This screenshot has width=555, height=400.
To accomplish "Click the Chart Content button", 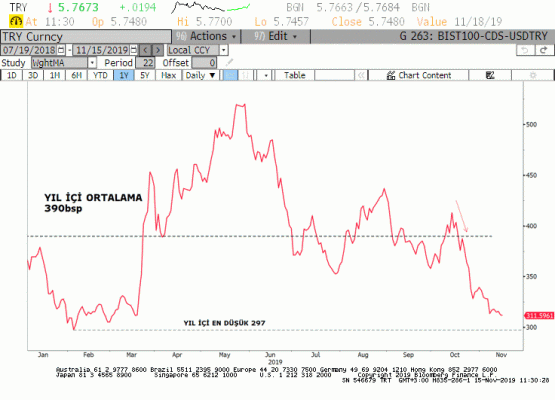I will (x=419, y=75).
